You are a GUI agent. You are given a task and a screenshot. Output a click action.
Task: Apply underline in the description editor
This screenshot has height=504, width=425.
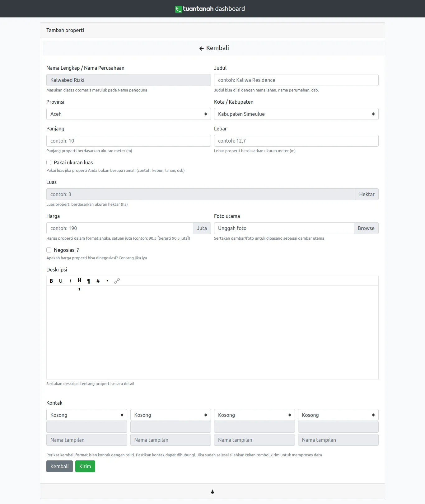pos(61,281)
